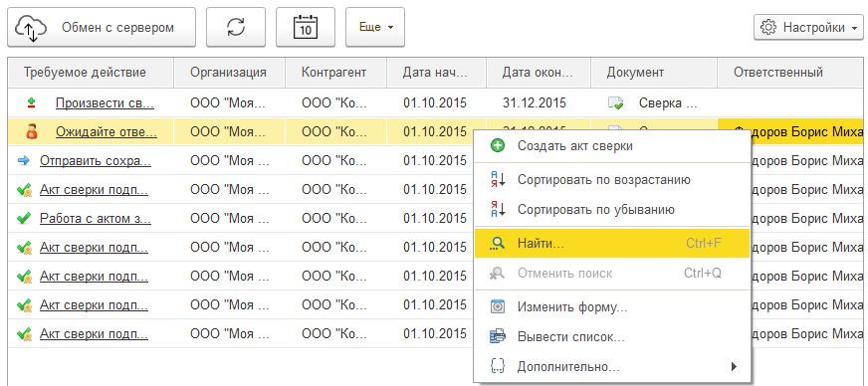Open the Еще dropdown menu
The height and width of the screenshot is (386, 868).
click(375, 27)
